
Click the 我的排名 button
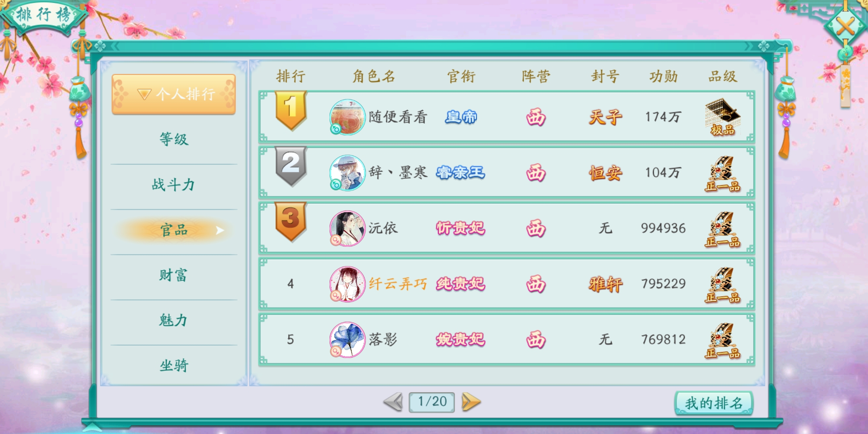coord(714,403)
